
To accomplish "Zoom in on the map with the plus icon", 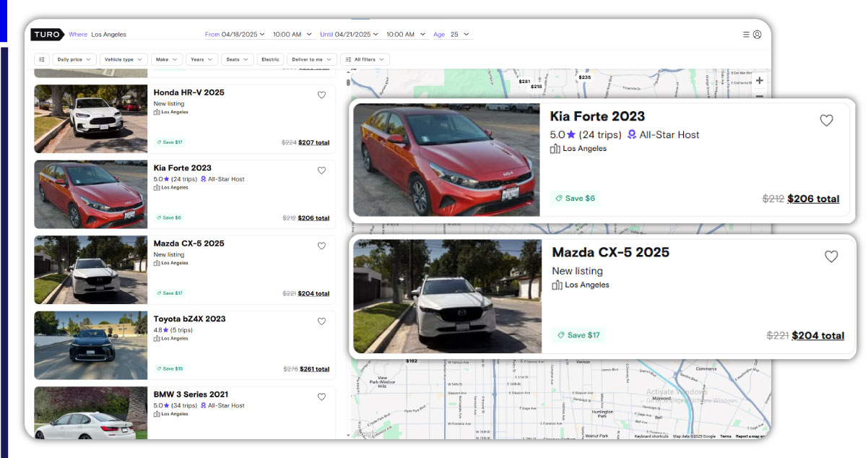I will [759, 81].
